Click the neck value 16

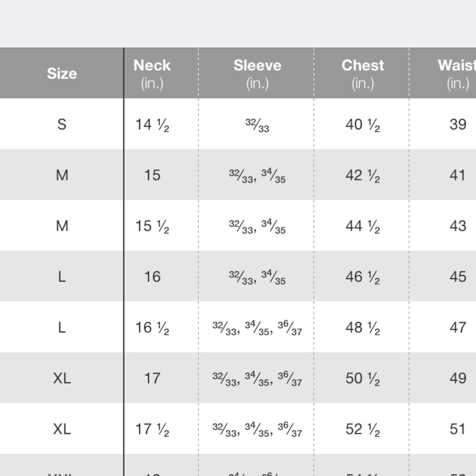152,277
